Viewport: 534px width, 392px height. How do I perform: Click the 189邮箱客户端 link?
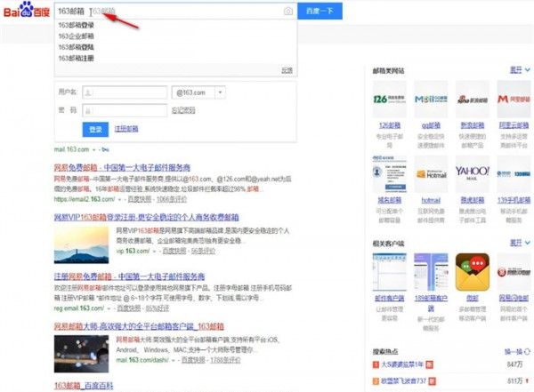coord(431,303)
